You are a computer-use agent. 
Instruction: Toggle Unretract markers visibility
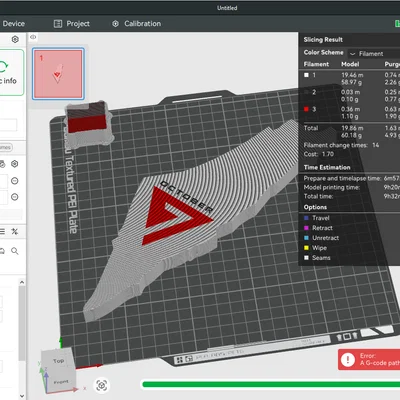pyautogui.click(x=306, y=238)
